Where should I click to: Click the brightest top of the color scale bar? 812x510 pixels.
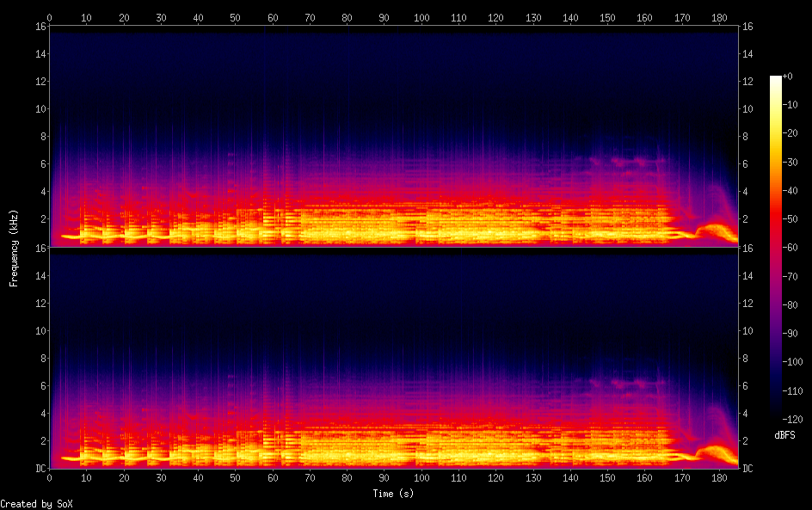(776, 79)
